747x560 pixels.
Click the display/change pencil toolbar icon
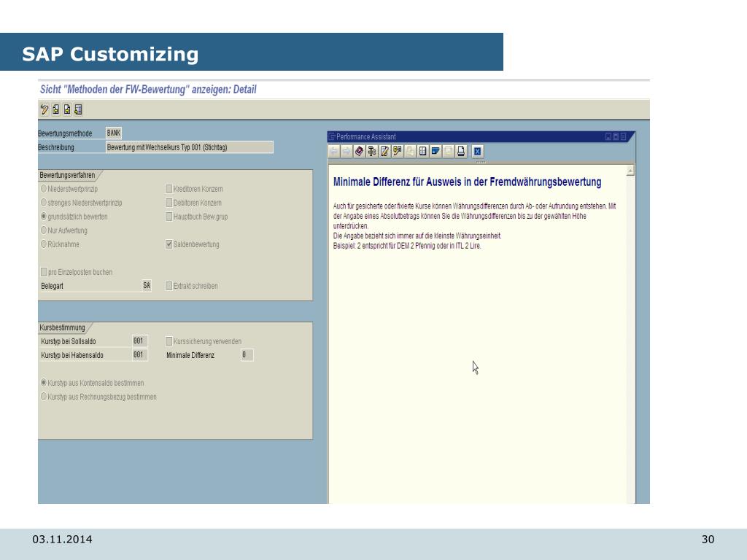click(44, 109)
